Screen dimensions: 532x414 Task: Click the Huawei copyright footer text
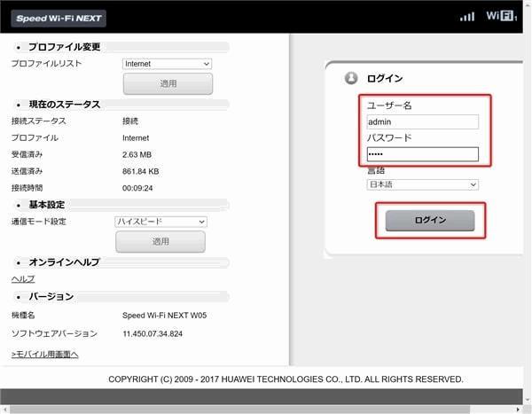coord(286,379)
